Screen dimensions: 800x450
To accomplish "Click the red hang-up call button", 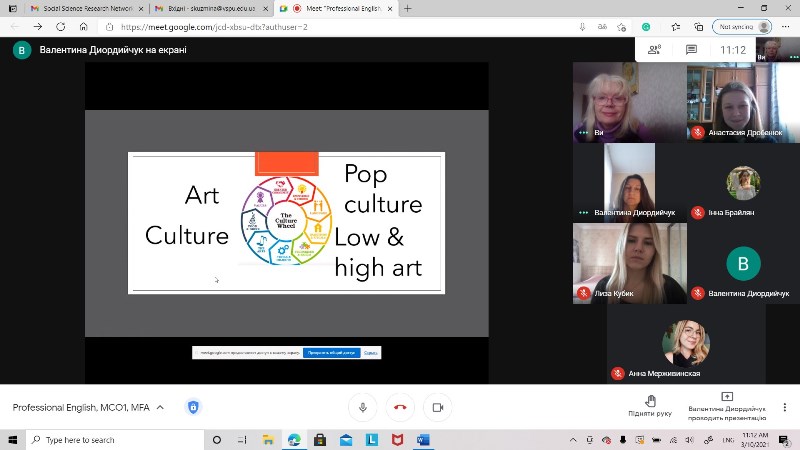I will click(x=400, y=407).
